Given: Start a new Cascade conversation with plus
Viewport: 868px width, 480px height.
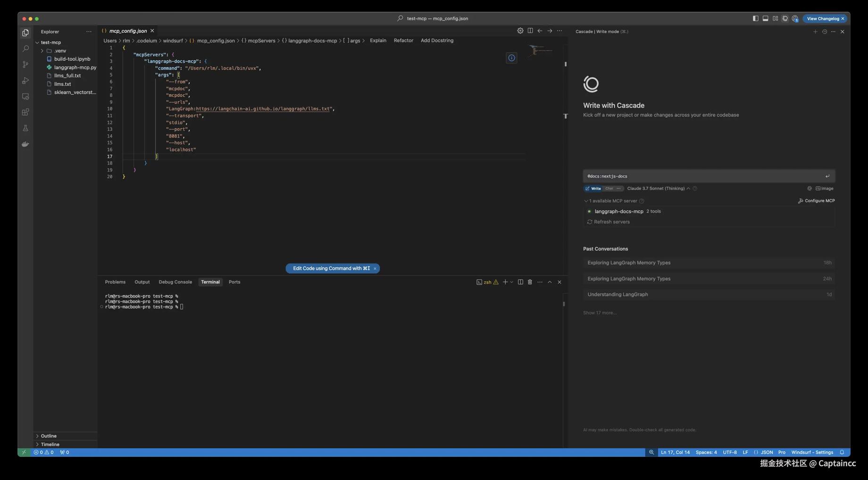Looking at the screenshot, I should pos(815,32).
